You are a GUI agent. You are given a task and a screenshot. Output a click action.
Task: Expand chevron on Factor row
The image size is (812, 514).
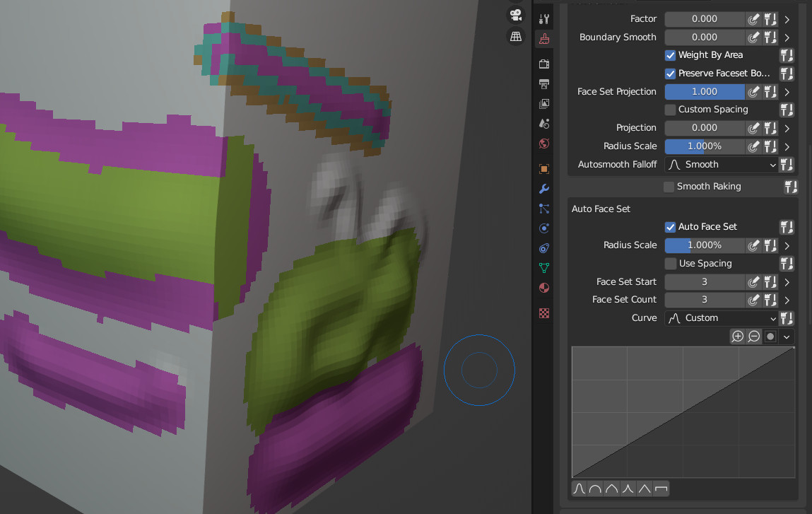[x=787, y=19]
